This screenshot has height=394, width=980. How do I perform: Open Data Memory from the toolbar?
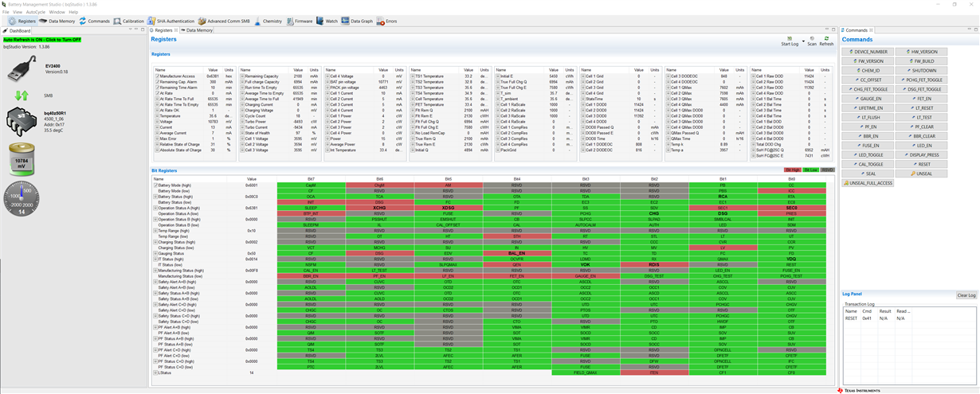tap(57, 21)
